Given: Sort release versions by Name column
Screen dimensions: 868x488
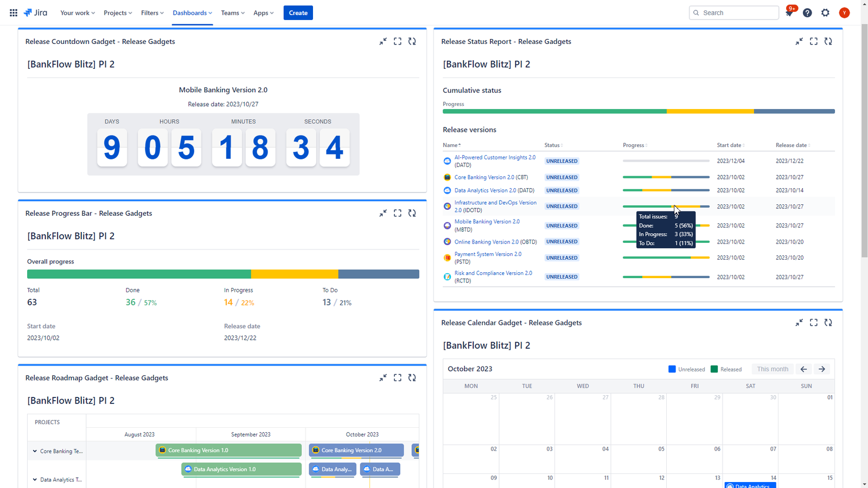Looking at the screenshot, I should (452, 145).
